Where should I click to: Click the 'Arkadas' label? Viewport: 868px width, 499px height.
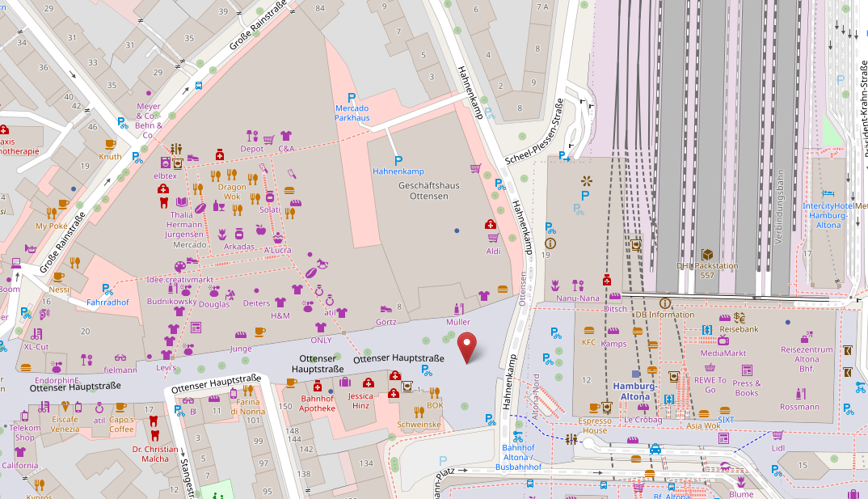click(239, 247)
